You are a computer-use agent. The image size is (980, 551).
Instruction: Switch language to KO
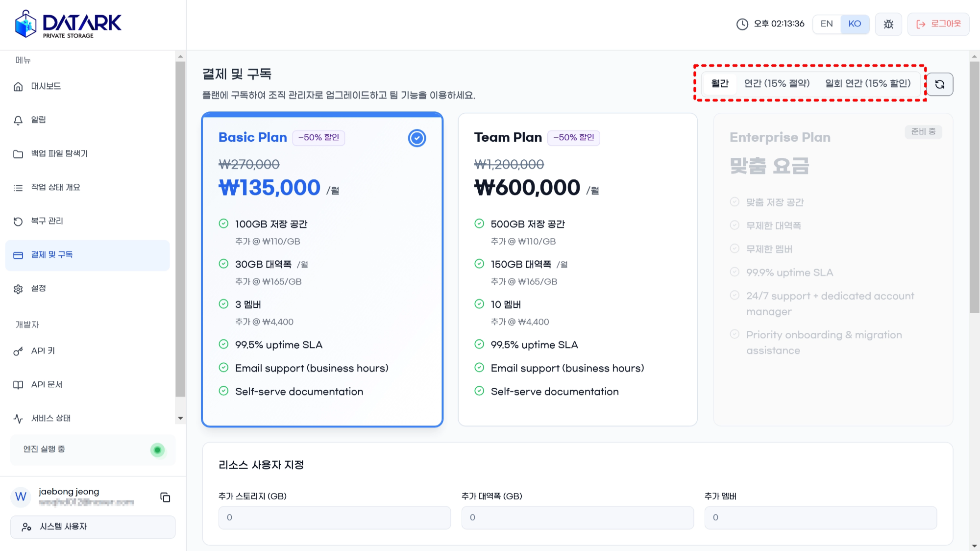pos(855,24)
